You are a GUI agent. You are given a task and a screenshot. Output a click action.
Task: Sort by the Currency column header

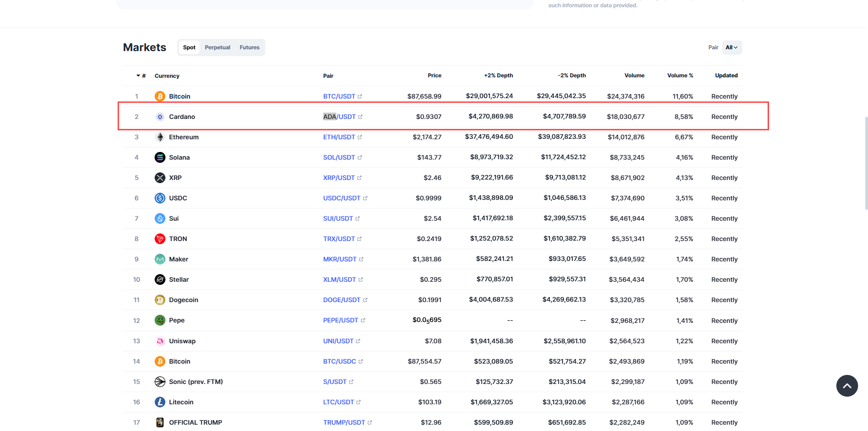point(167,76)
